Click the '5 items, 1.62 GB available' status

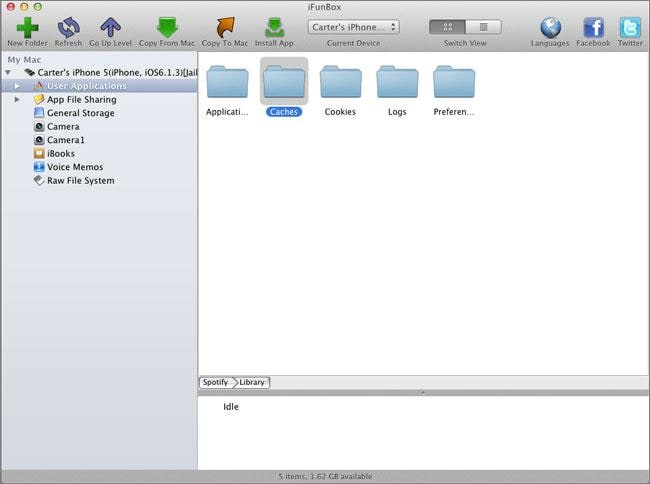(325, 477)
